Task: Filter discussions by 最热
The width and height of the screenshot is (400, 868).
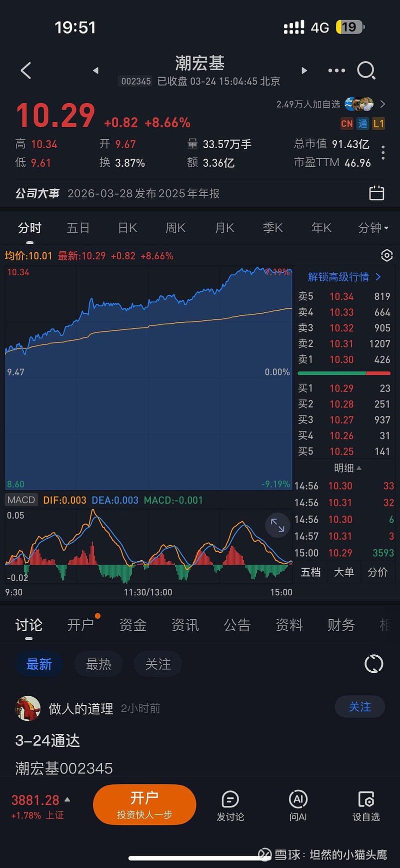Action: point(98,664)
